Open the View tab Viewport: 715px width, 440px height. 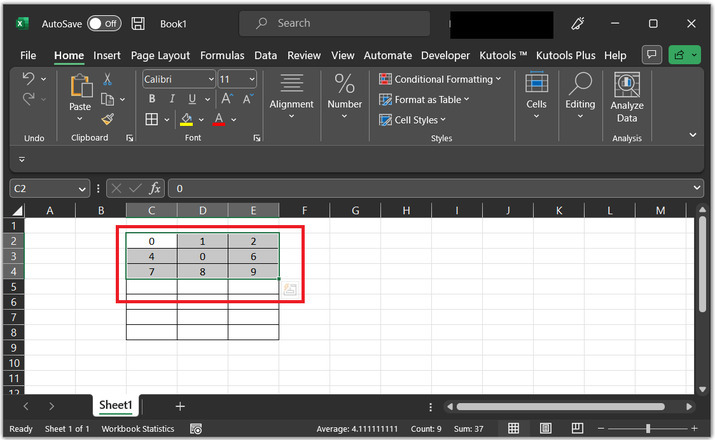[x=342, y=56]
